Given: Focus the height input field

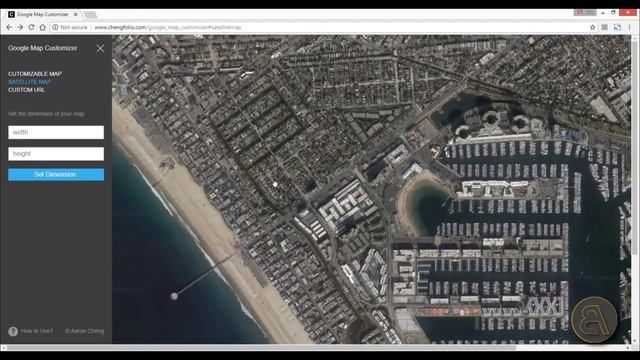Looking at the screenshot, I should click(x=56, y=154).
